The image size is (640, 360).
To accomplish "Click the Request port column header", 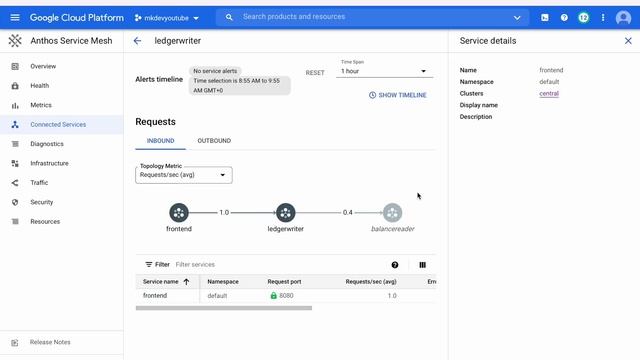I will click(284, 282).
